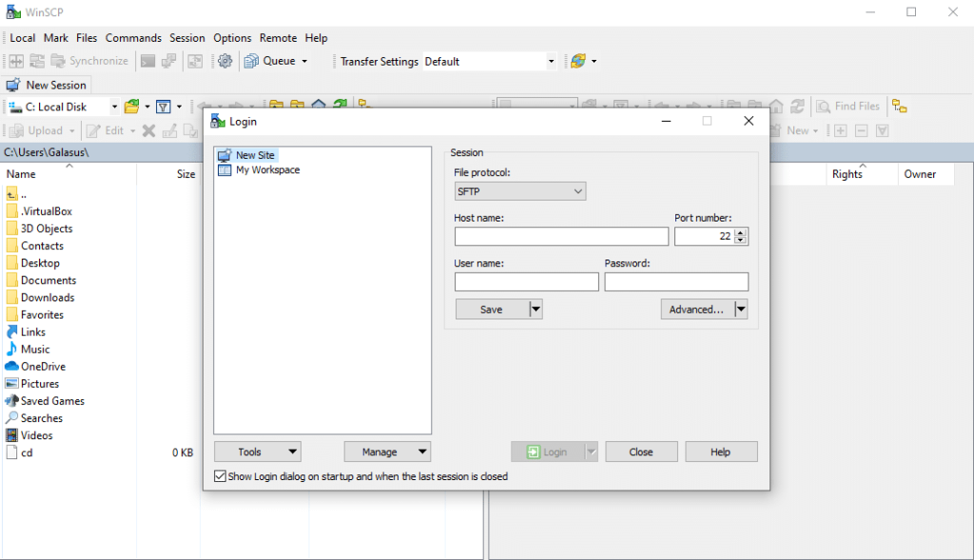This screenshot has height=560, width=974.
Task: Click the Unselect Files minus icon
Action: click(x=862, y=130)
